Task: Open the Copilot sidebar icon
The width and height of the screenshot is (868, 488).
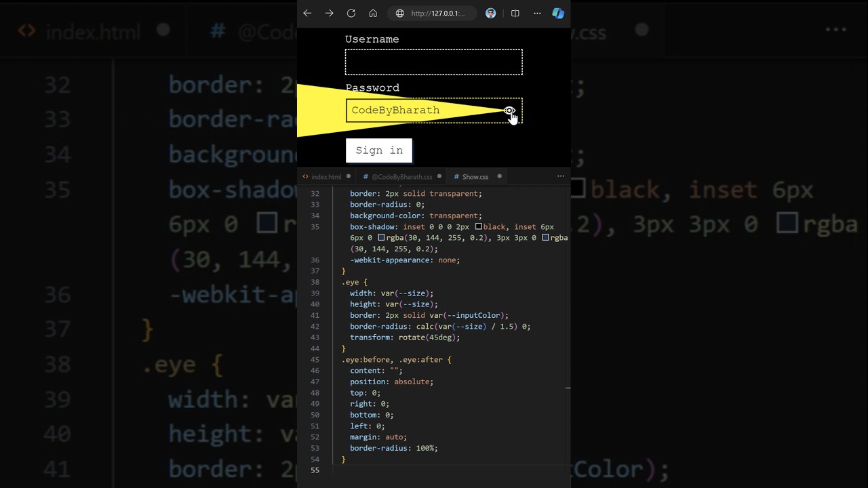Action: [558, 13]
